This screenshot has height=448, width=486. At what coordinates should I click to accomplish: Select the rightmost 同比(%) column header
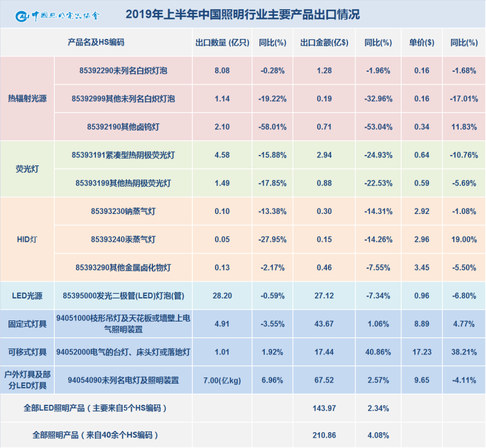click(x=464, y=43)
